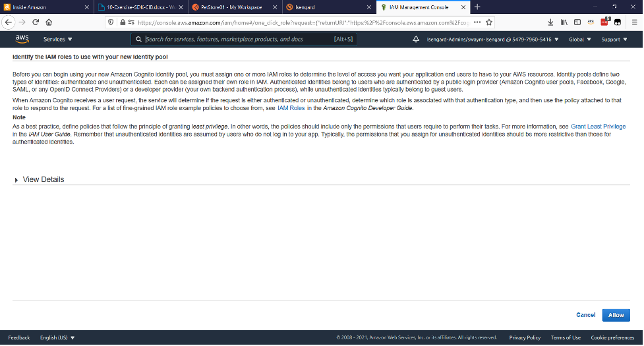Click the Allow button
644x346 pixels.
pos(616,315)
